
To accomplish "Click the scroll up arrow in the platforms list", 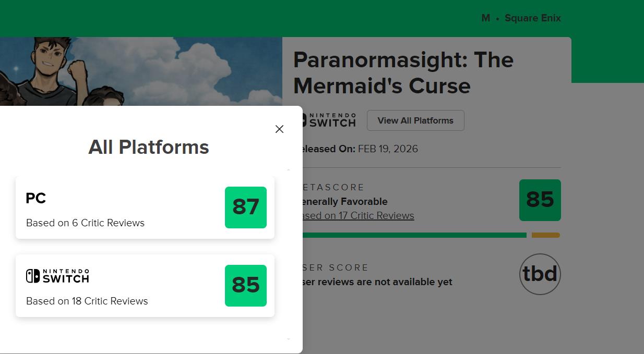I will tap(289, 170).
